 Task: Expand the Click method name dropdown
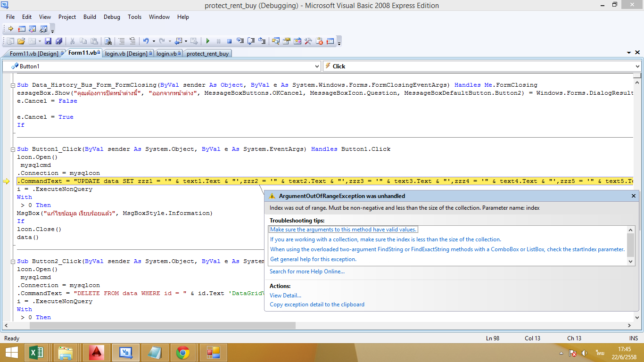click(637, 66)
